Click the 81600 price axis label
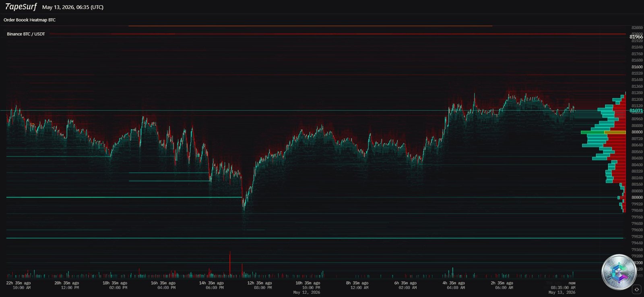The width and height of the screenshot is (644, 297). point(637,67)
